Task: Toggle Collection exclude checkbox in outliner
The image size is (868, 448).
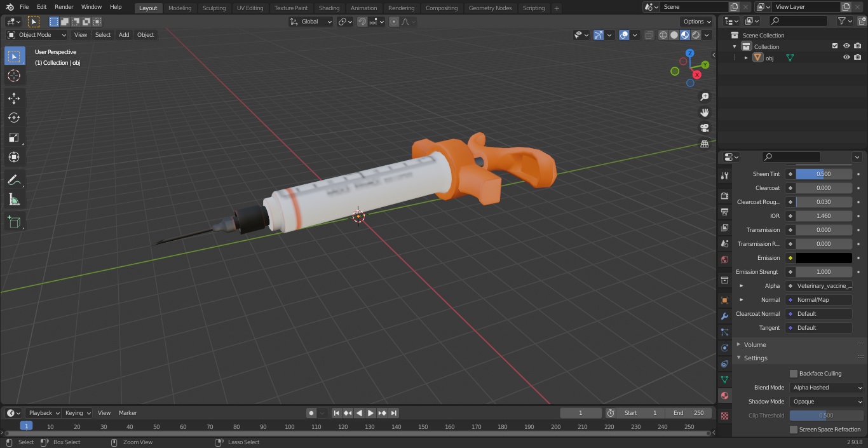Action: click(x=835, y=46)
